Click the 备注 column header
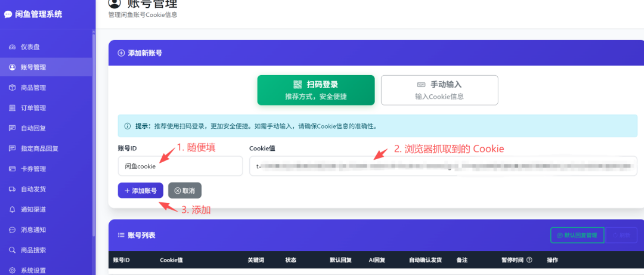 coord(462,260)
